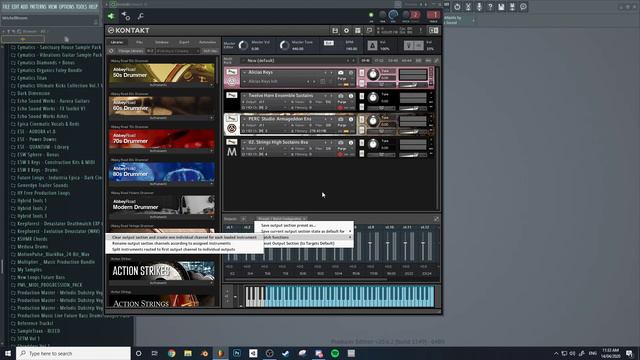The image size is (640, 360).
Task: Click the Twelve Horn Ensemble snapshot camera icon
Action: pos(341,96)
